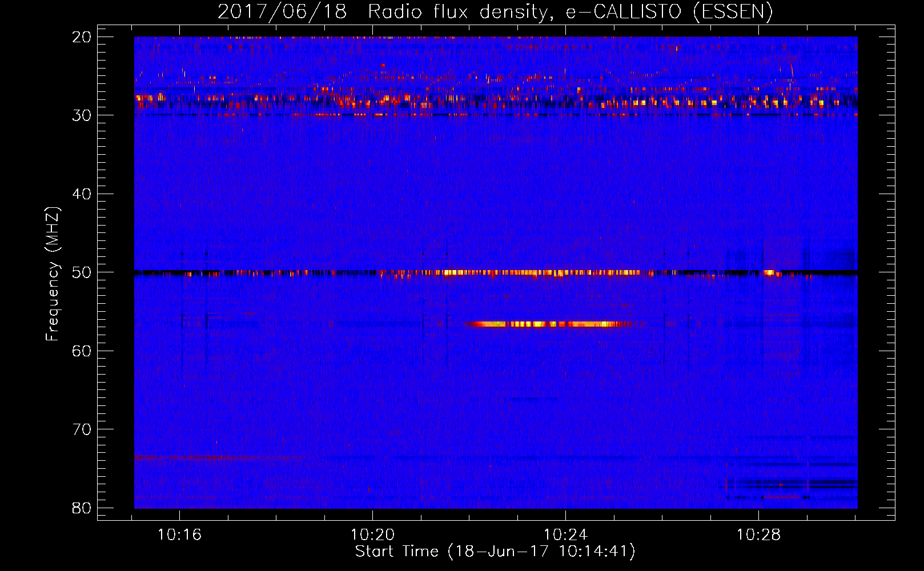
Task: Click the plot title '2017/06/18 Radio flux density, e-CALLISTO (ESSEN)'
Action: (x=495, y=12)
